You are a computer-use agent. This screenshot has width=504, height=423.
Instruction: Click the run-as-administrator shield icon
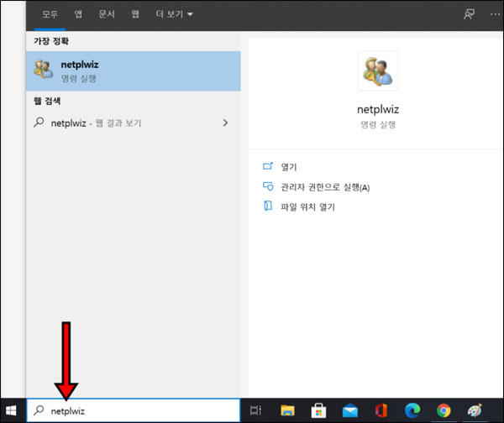pos(268,186)
